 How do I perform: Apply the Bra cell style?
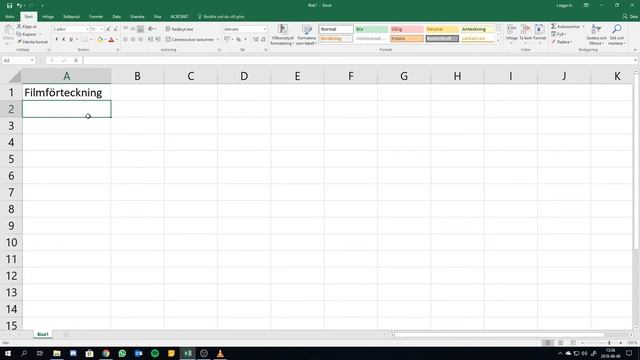tap(371, 29)
